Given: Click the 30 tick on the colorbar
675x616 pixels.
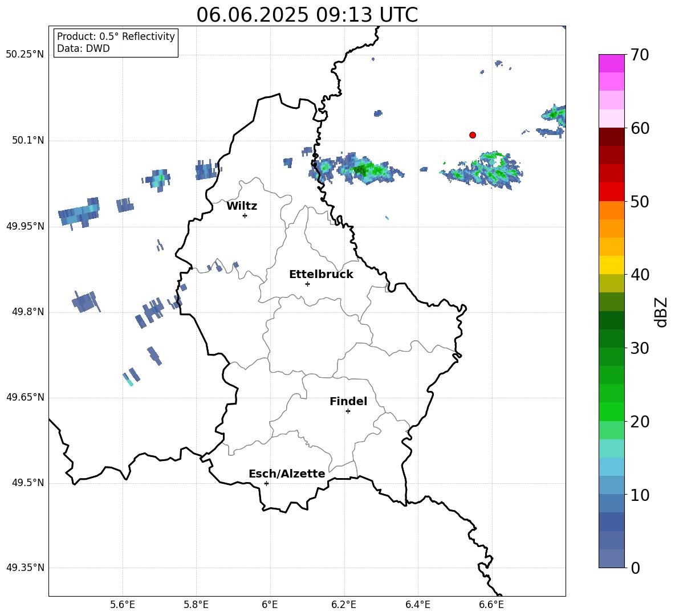Looking at the screenshot, I should coord(640,348).
